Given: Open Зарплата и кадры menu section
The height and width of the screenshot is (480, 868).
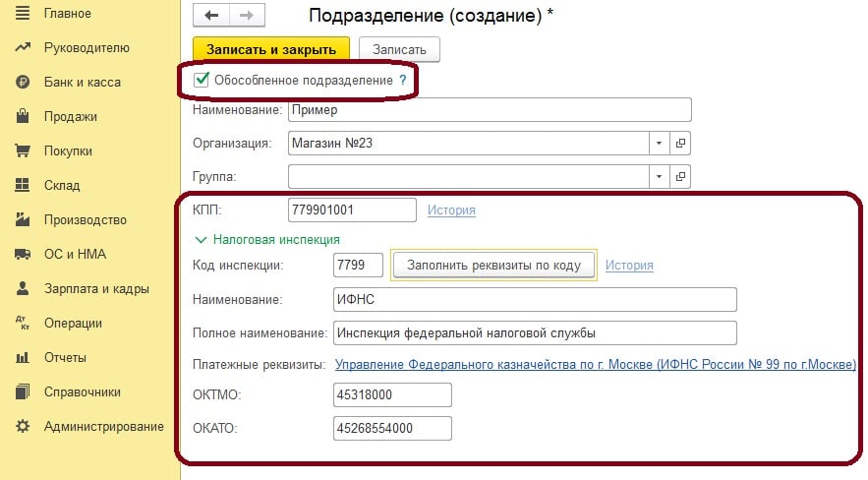Looking at the screenshot, I should (x=96, y=289).
